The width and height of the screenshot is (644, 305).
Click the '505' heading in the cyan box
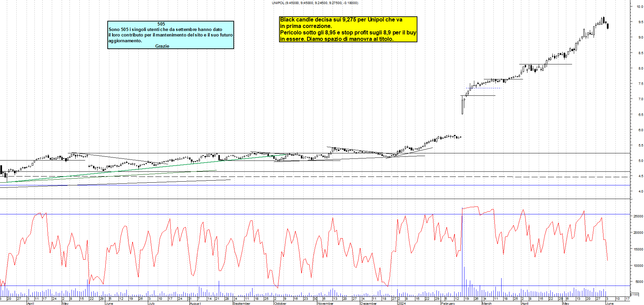(x=161, y=24)
